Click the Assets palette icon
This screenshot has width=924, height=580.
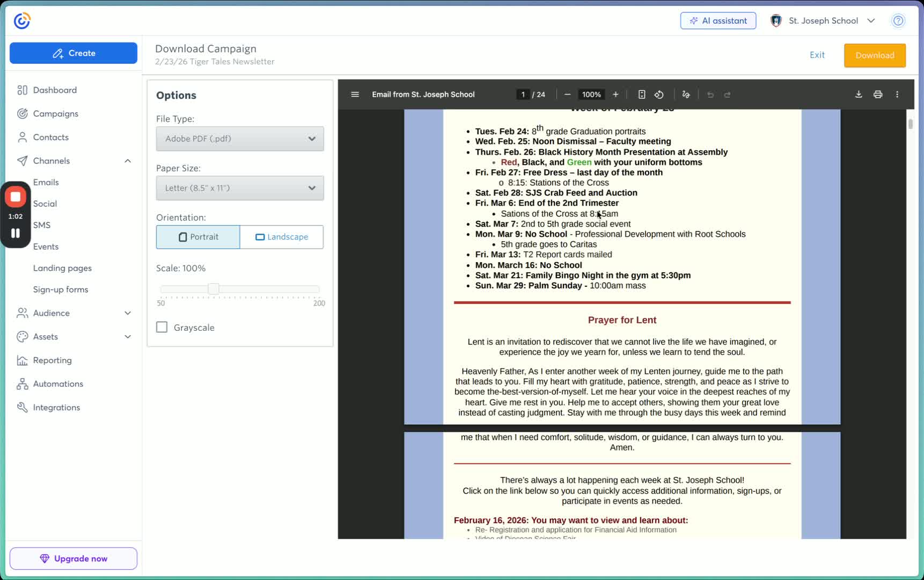pyautogui.click(x=22, y=337)
